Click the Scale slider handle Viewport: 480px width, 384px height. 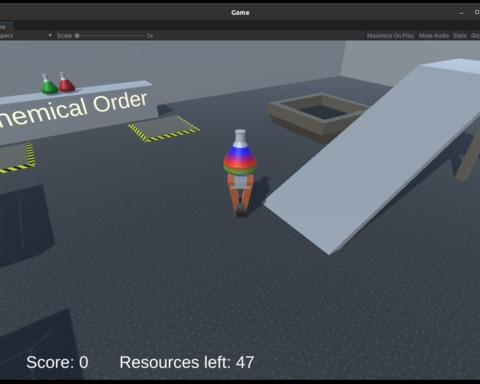77,36
